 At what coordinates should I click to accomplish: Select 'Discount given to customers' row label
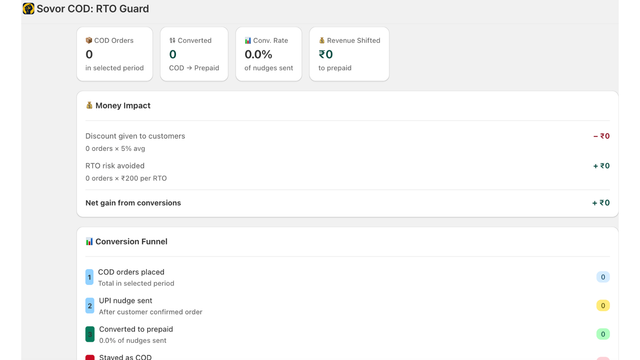coord(135,136)
